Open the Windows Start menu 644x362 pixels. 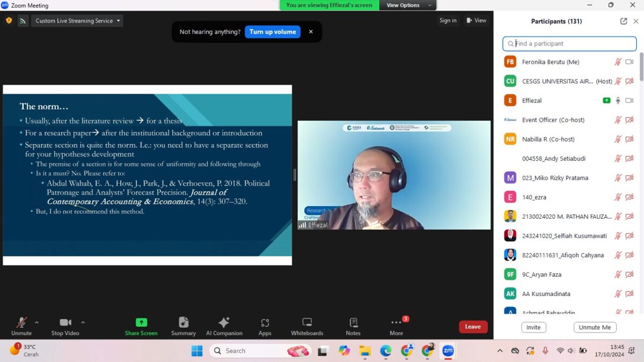click(x=197, y=351)
